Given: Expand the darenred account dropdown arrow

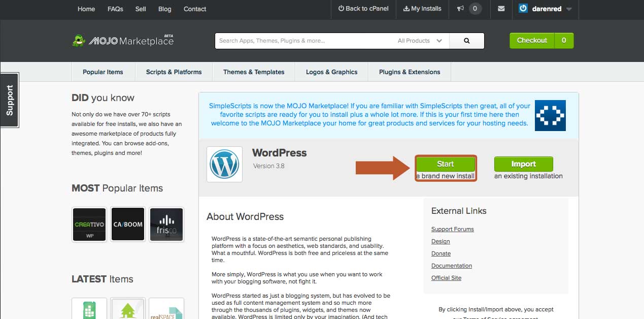Looking at the screenshot, I should click(569, 9).
